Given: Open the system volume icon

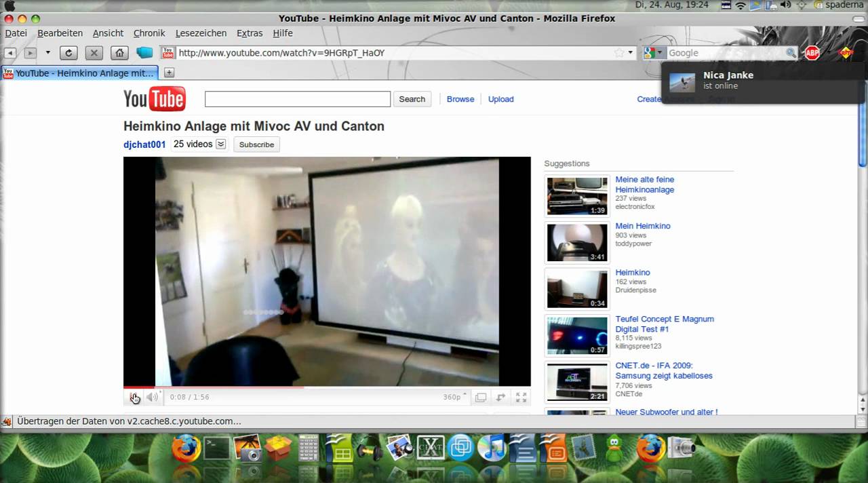Looking at the screenshot, I should [x=784, y=5].
